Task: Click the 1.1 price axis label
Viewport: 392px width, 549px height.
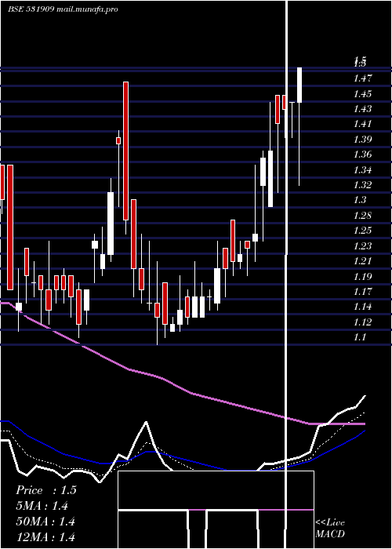Action: [x=360, y=337]
